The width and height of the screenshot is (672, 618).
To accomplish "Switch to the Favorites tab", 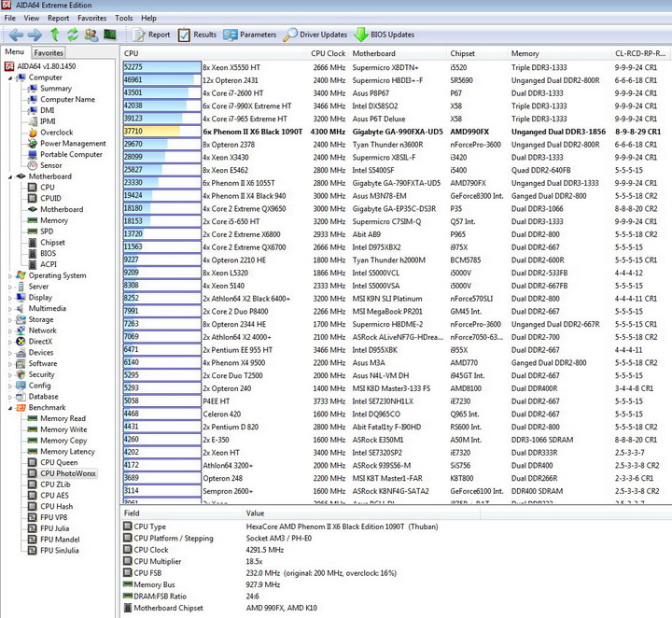I will (49, 52).
